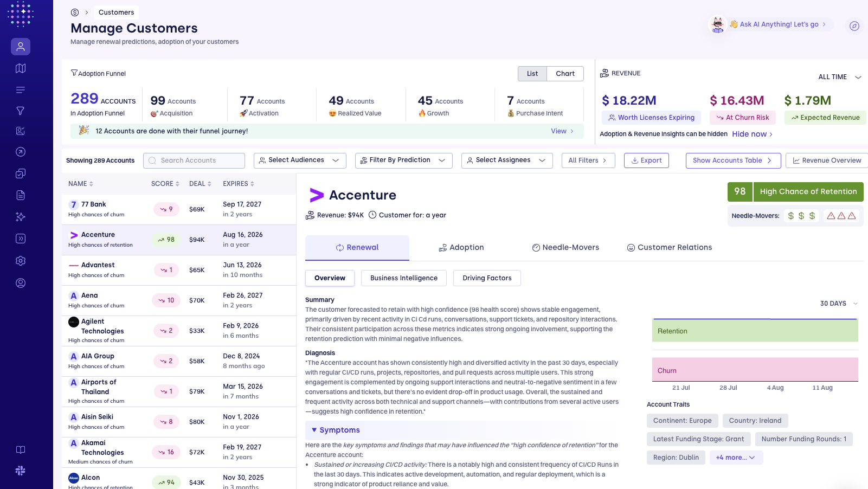Click the Adoption Funnel filter icon

click(x=74, y=73)
